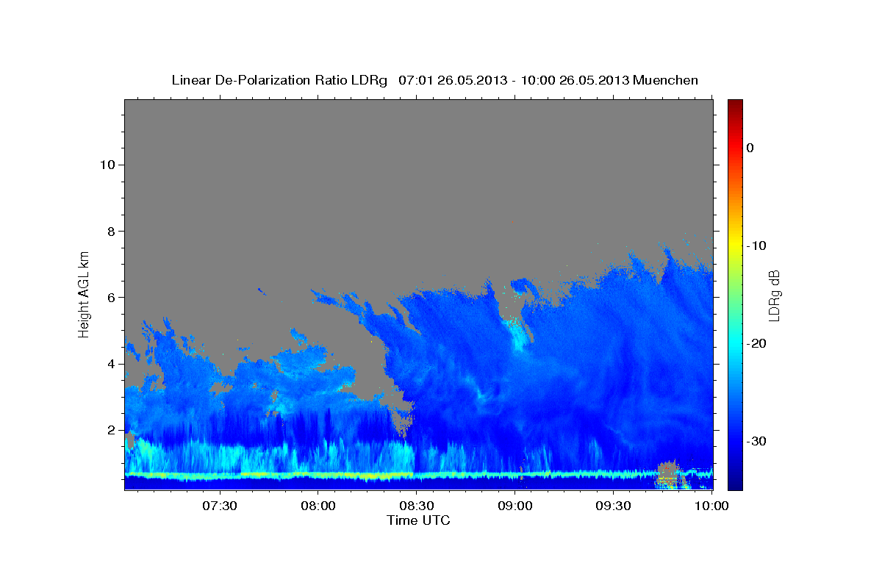The height and width of the screenshot is (588, 882).
Task: Click the 10:00 time tick label
Action: (711, 506)
